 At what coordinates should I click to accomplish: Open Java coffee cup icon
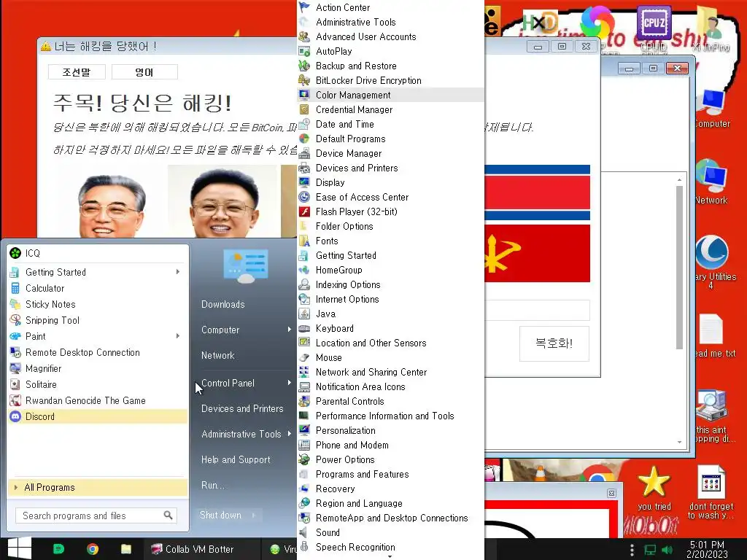coord(304,314)
